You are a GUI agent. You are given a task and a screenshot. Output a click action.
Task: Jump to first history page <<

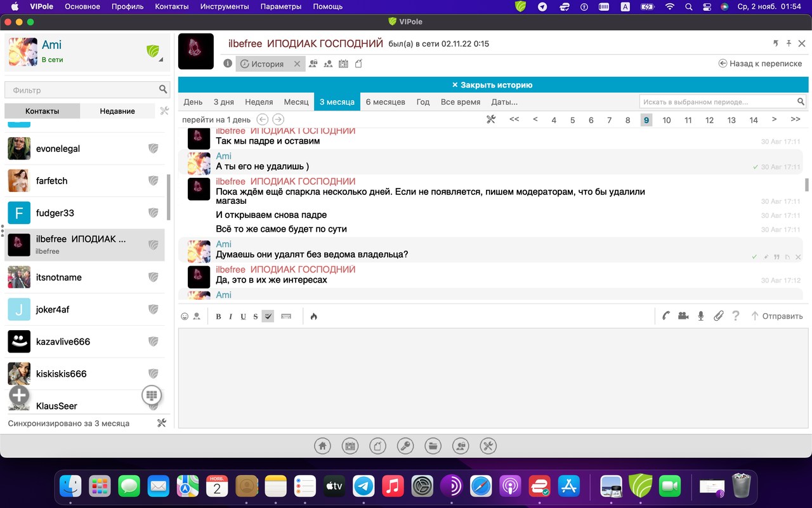(514, 119)
